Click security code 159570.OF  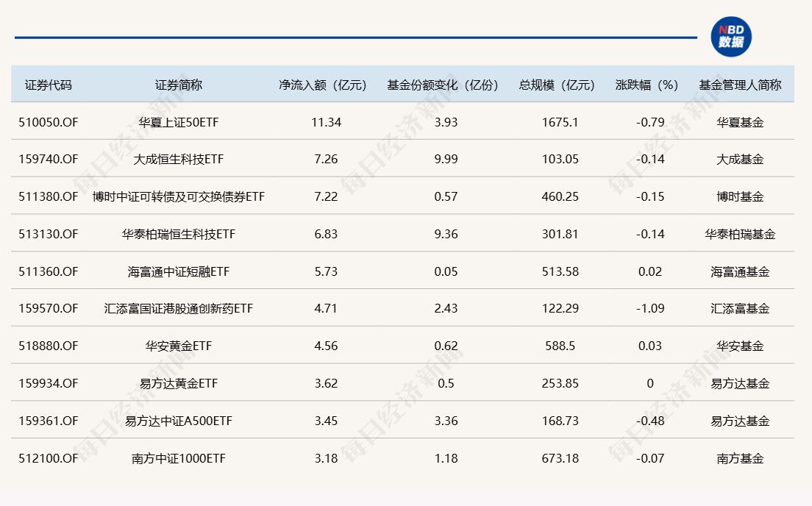click(x=48, y=309)
